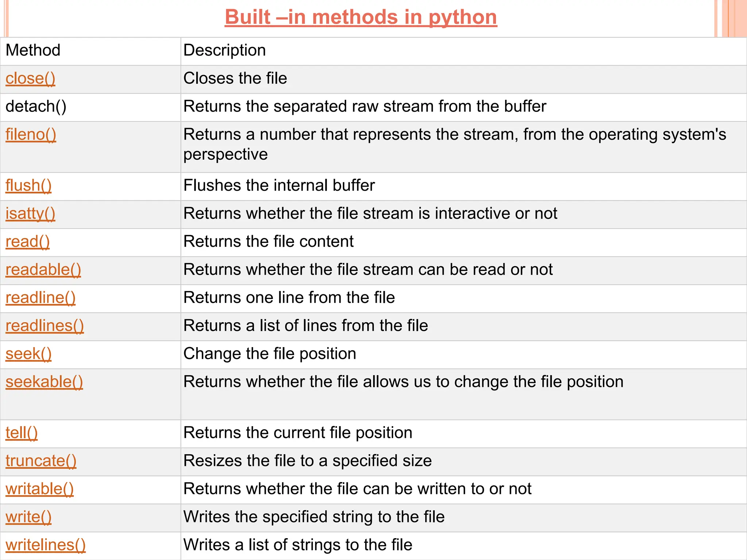Click the 'Description' column header
747x560 pixels.
[x=224, y=51]
